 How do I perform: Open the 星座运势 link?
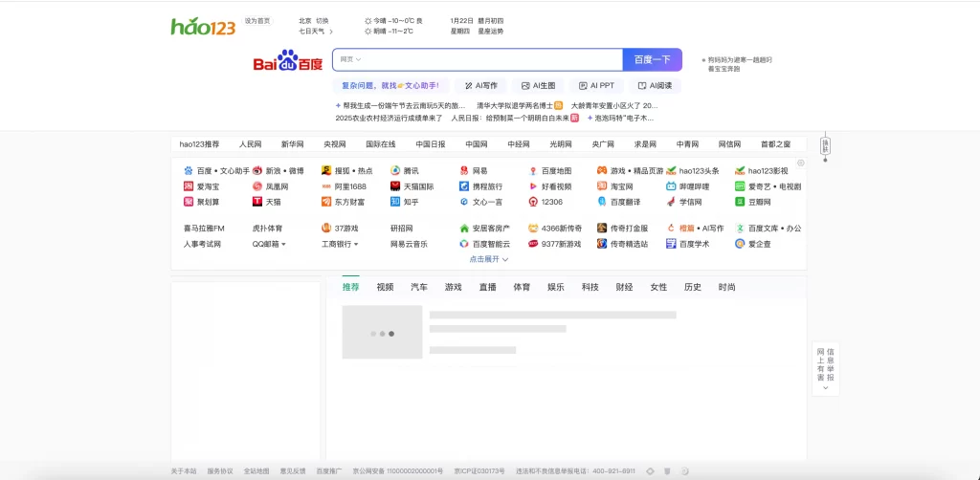click(491, 32)
